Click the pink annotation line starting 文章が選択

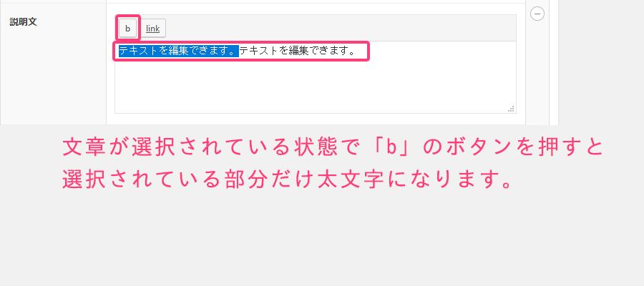point(333,148)
